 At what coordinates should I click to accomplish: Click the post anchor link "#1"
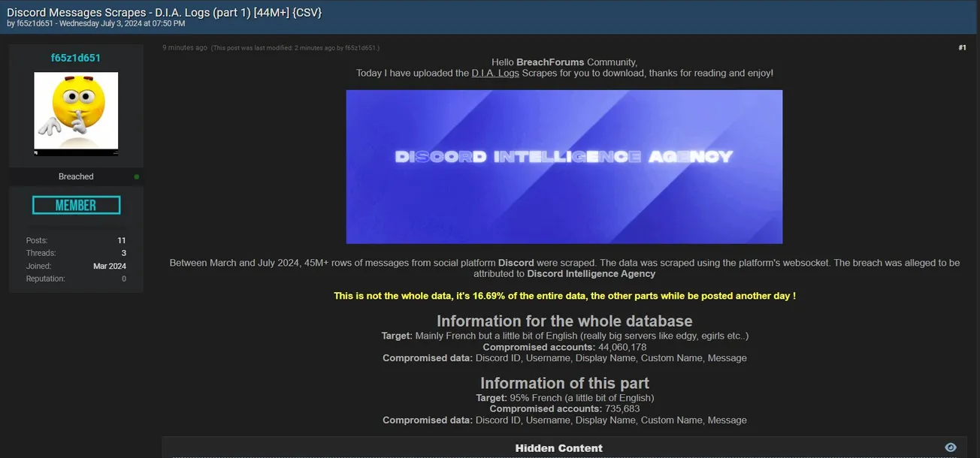[x=961, y=47]
